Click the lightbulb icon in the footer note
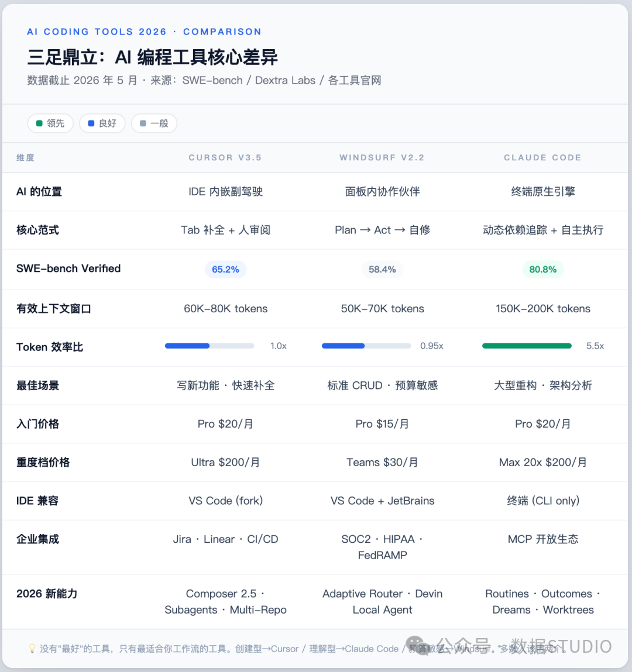This screenshot has width=632, height=672. coord(32,649)
